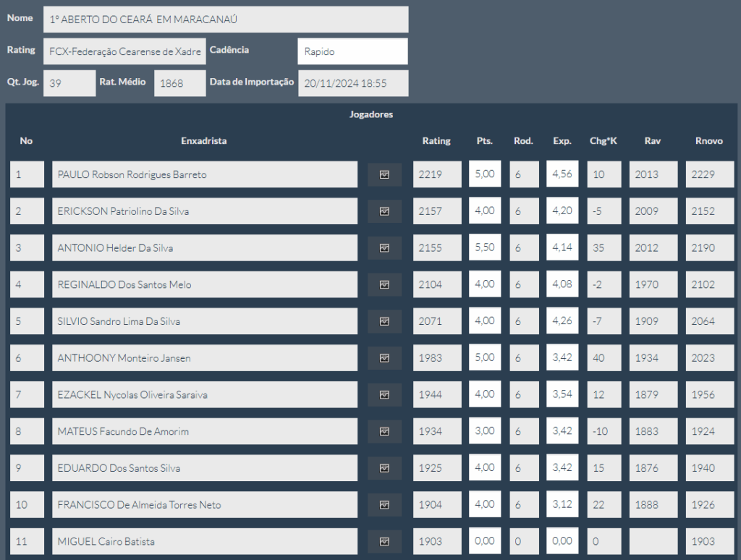The height and width of the screenshot is (560, 741).
Task: Select the Cadência field showing Rapido
Action: pyautogui.click(x=352, y=51)
